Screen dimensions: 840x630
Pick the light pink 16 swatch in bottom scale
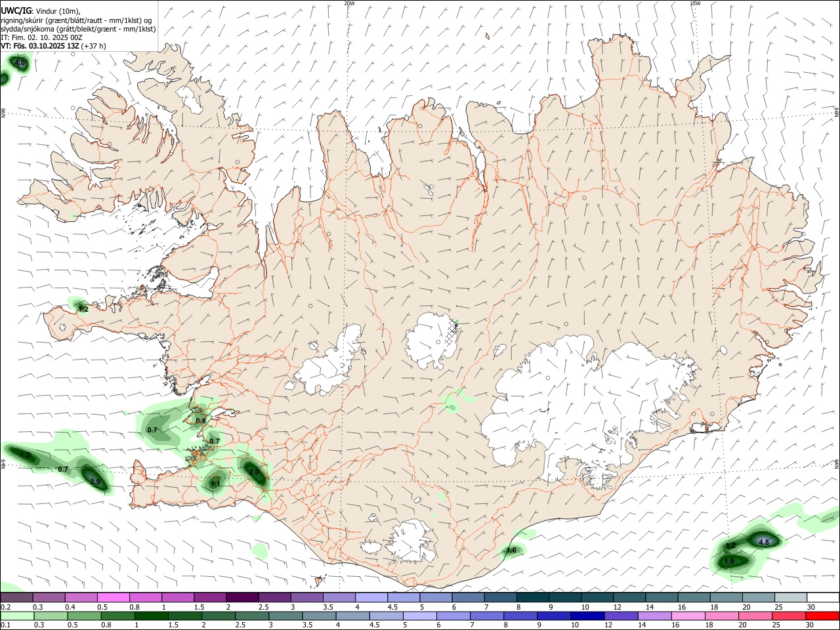pos(688,616)
